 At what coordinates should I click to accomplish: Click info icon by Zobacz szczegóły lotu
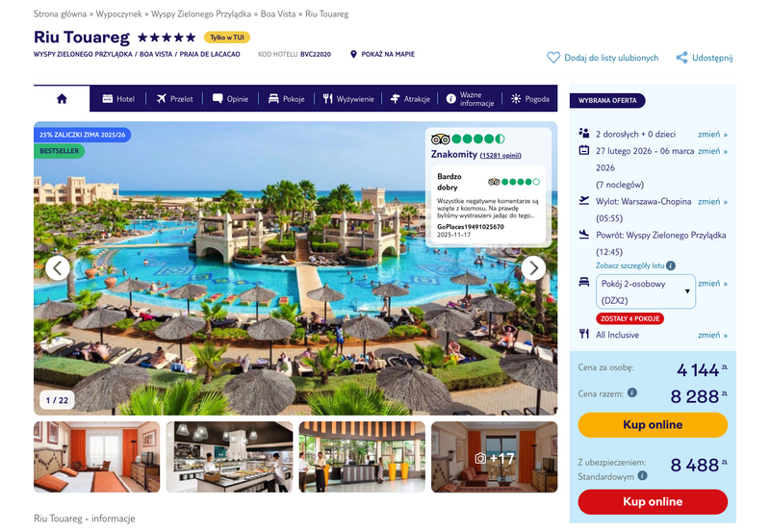click(671, 266)
